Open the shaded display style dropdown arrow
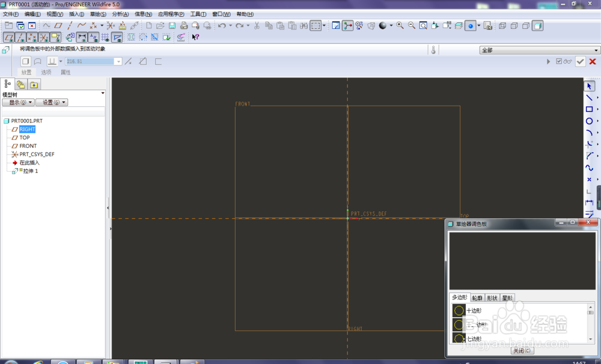 [391, 26]
